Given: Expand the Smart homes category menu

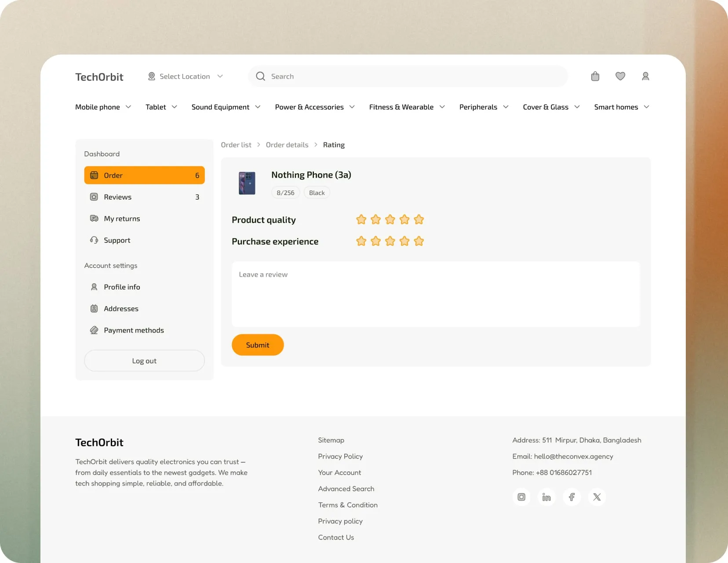Looking at the screenshot, I should [621, 107].
